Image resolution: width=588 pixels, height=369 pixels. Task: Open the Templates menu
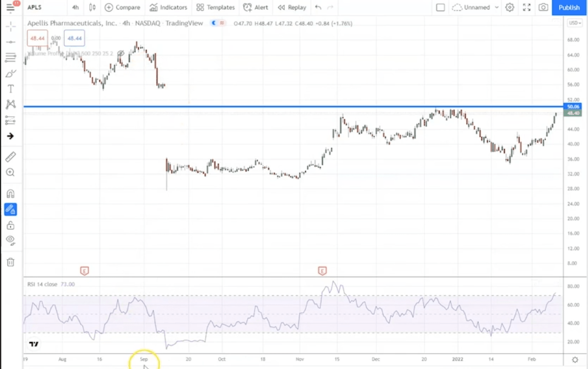pos(215,7)
